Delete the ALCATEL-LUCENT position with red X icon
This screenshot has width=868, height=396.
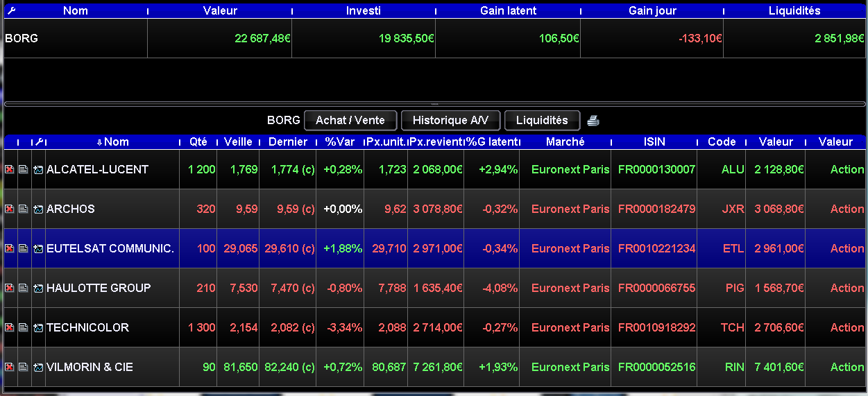10,169
